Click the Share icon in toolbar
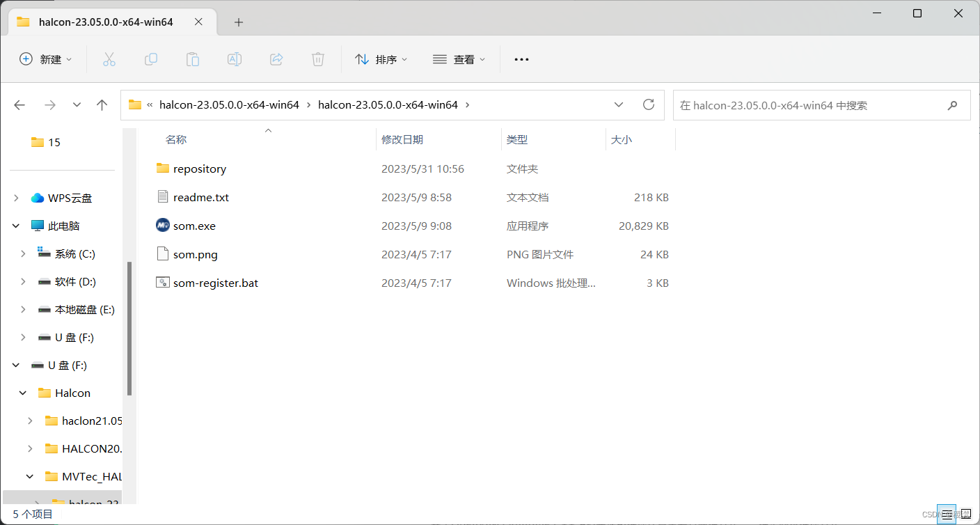Image resolution: width=980 pixels, height=525 pixels. pos(276,59)
